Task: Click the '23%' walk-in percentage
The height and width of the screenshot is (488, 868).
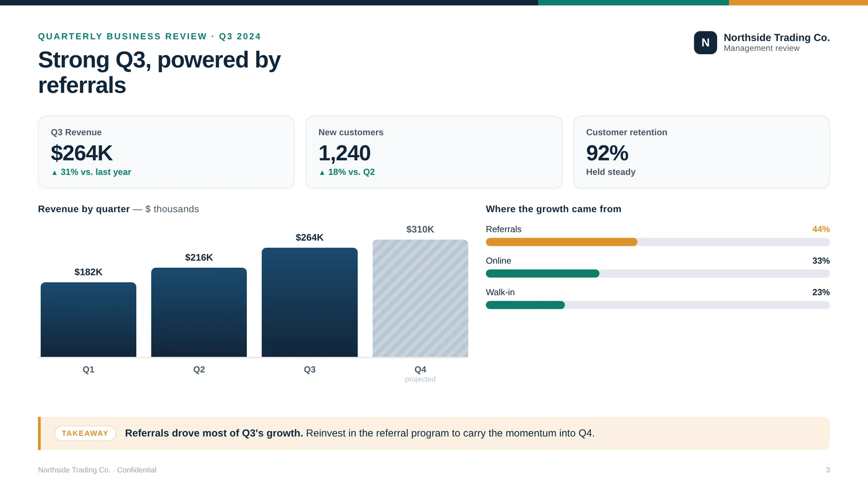Action: [x=821, y=292]
